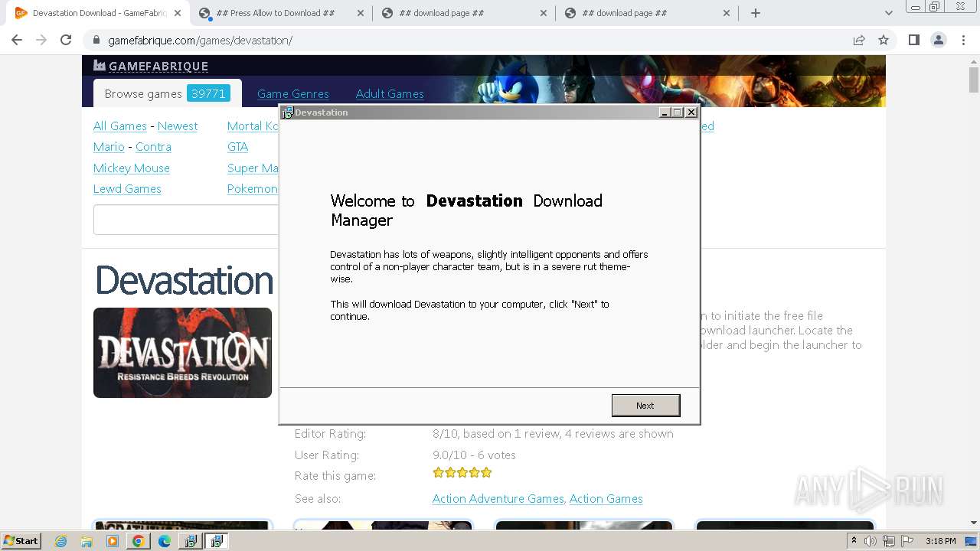Image resolution: width=980 pixels, height=551 pixels.
Task: Select second installer taskbar item
Action: pyautogui.click(x=217, y=541)
